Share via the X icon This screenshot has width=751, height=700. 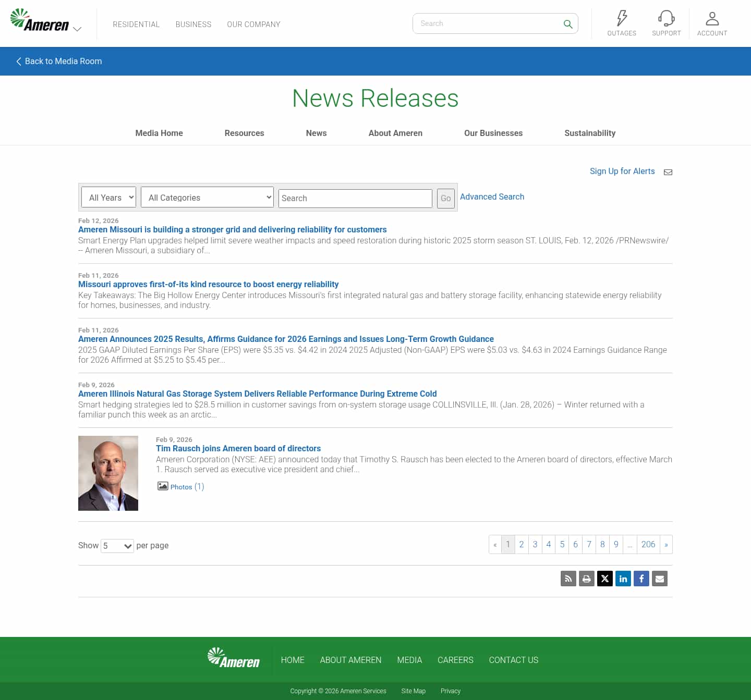tap(604, 579)
